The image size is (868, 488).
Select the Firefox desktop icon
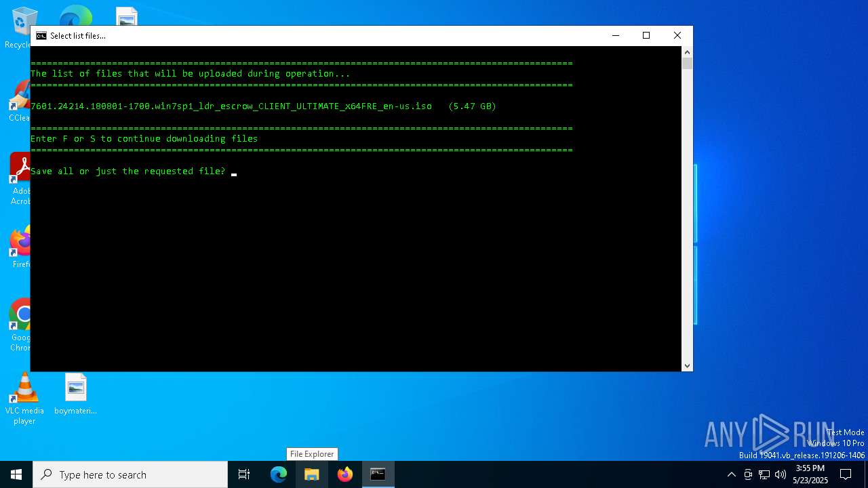pos(20,247)
